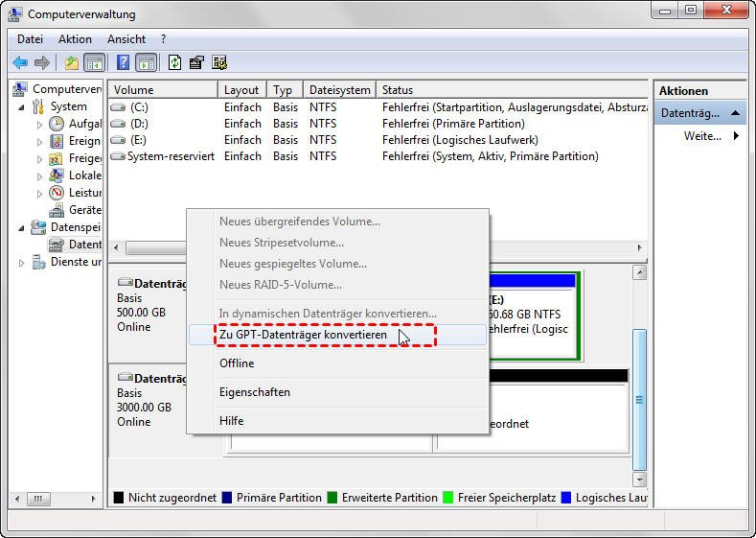The image size is (756, 538).
Task: Open the Geräte-Manager tree item
Action: (x=76, y=210)
